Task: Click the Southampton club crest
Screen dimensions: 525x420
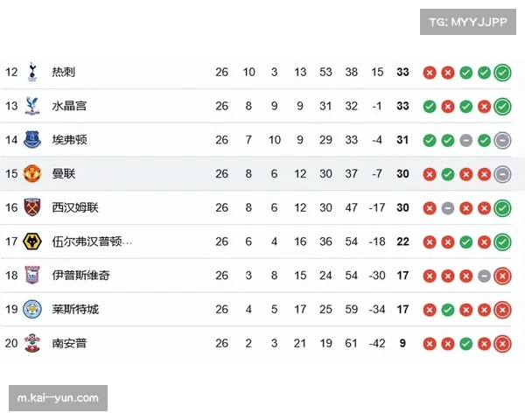Action: coord(33,344)
